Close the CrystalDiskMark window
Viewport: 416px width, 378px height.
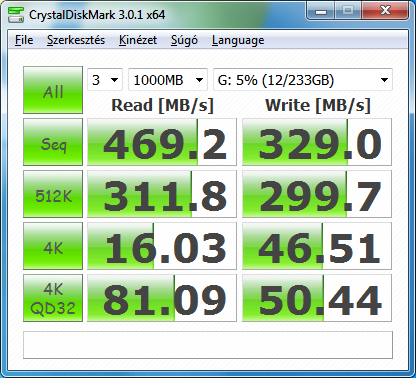point(385,11)
